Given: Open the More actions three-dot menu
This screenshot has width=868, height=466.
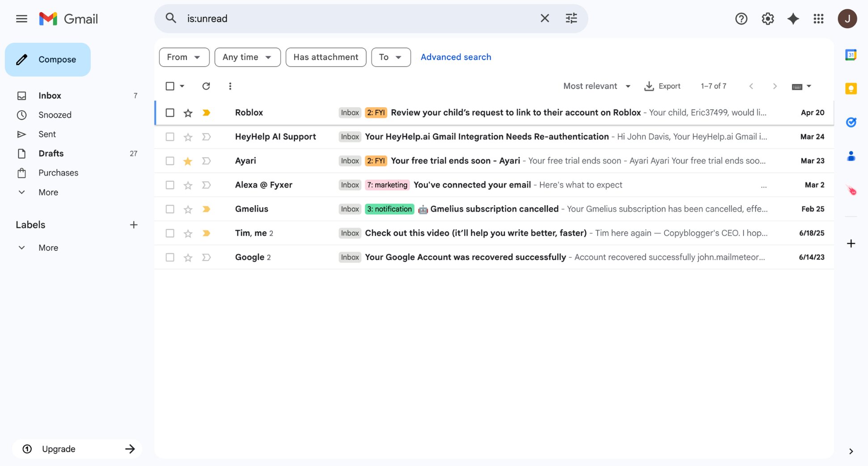Looking at the screenshot, I should pyautogui.click(x=230, y=86).
